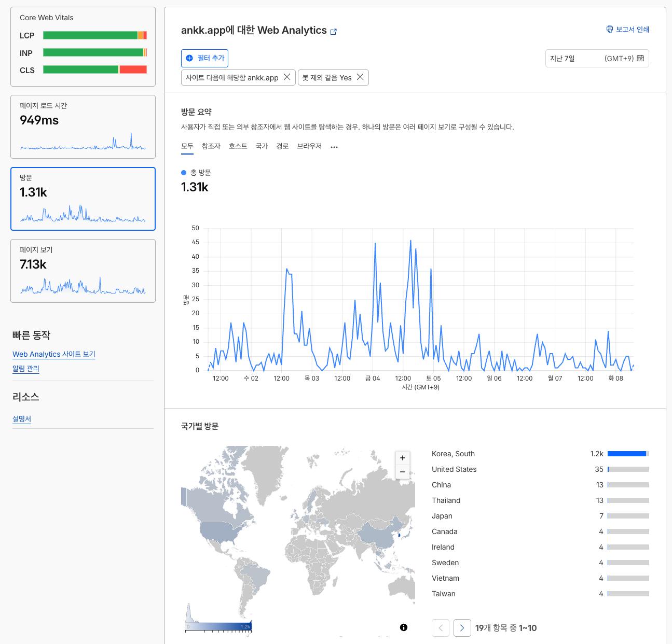Image resolution: width=672 pixels, height=644 pixels.
Task: Select Ireland row in country list
Action: click(540, 547)
